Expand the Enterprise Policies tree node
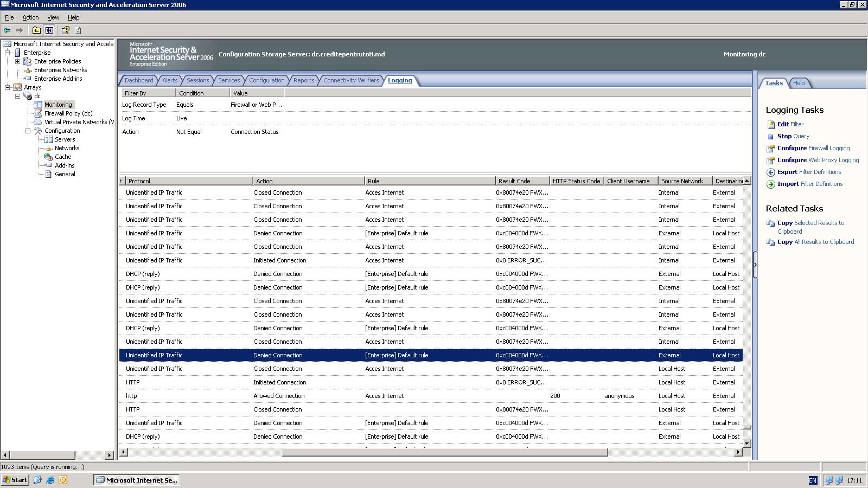 click(x=17, y=61)
